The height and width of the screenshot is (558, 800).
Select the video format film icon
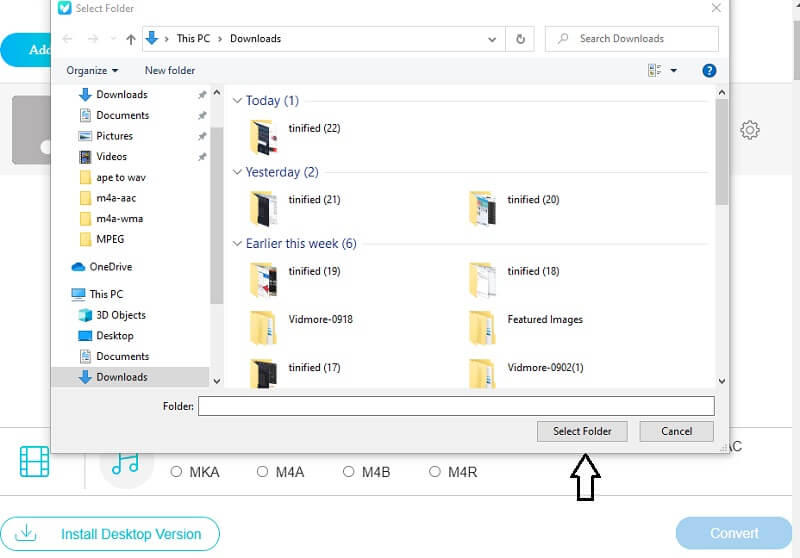pyautogui.click(x=34, y=462)
